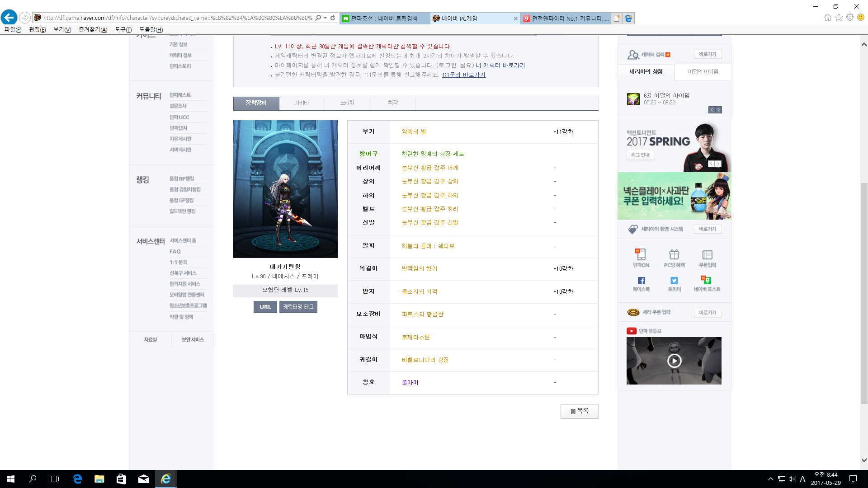Click the character portrait image

click(285, 189)
